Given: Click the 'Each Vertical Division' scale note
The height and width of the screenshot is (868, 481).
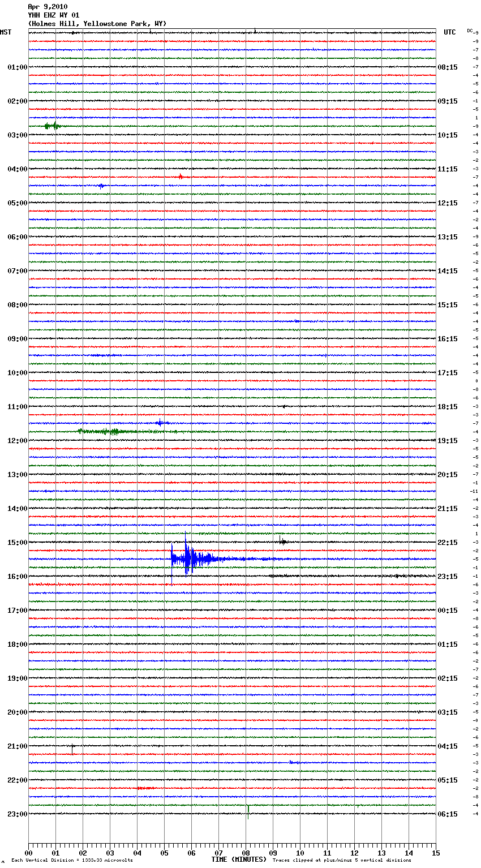Looking at the screenshot, I should coord(72,860).
